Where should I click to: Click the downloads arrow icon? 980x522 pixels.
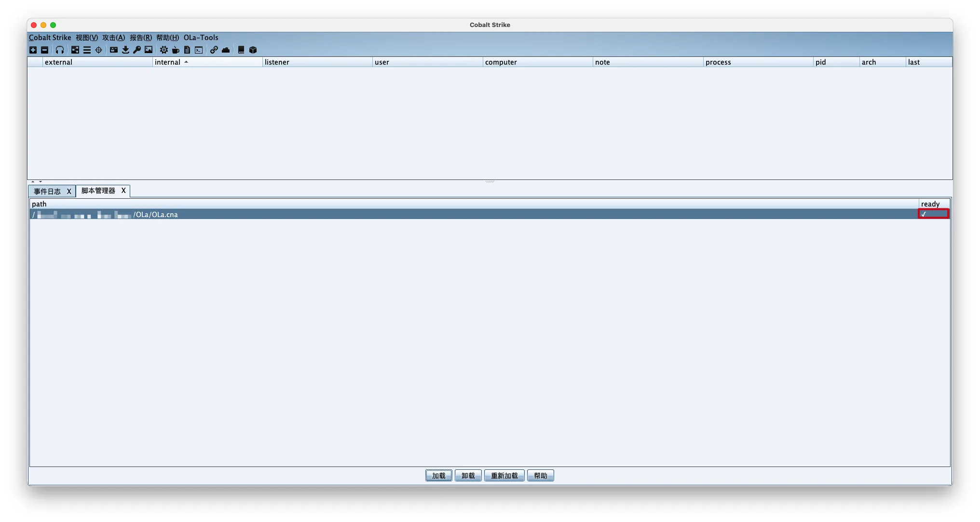coord(125,50)
